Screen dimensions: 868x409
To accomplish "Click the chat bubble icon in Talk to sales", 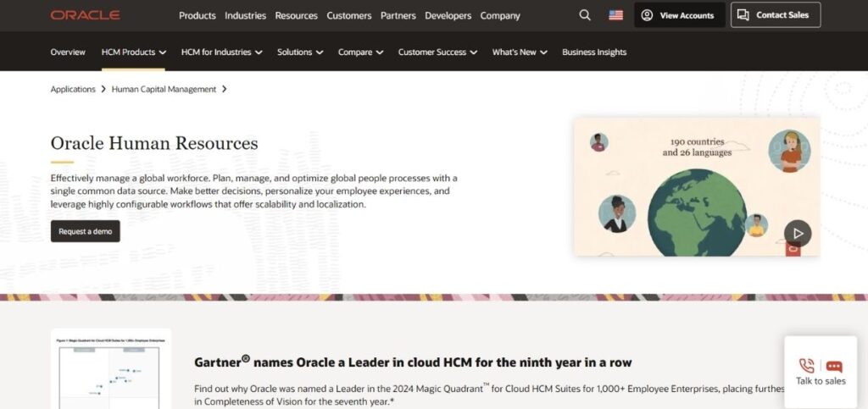I will (x=834, y=367).
